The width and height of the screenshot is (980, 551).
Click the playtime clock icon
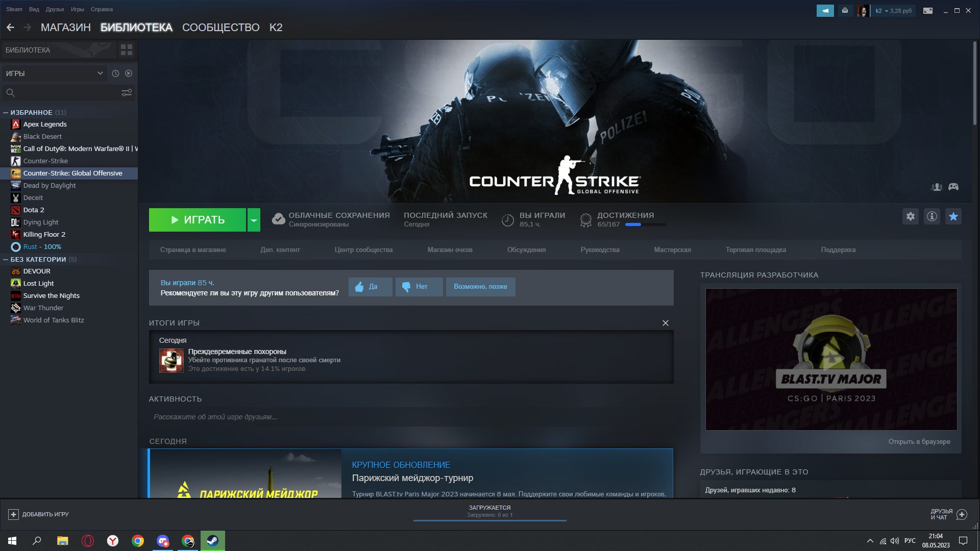(507, 219)
